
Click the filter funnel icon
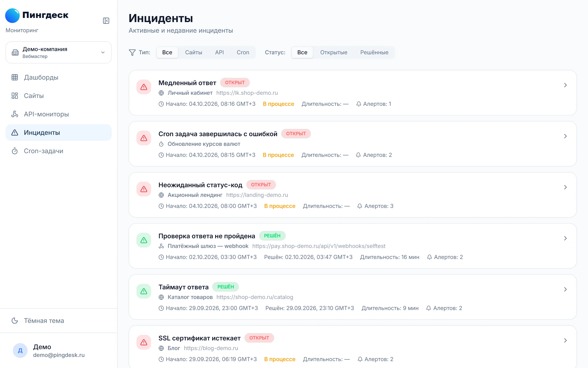(132, 52)
